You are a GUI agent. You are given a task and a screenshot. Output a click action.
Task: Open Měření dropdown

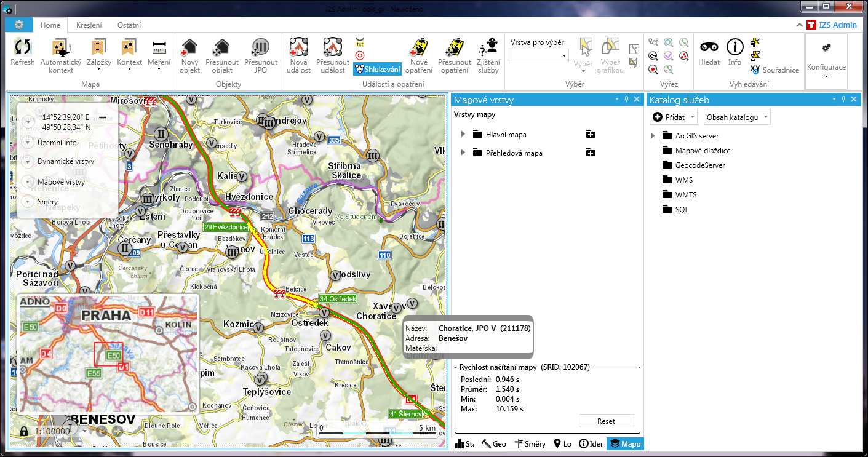159,68
